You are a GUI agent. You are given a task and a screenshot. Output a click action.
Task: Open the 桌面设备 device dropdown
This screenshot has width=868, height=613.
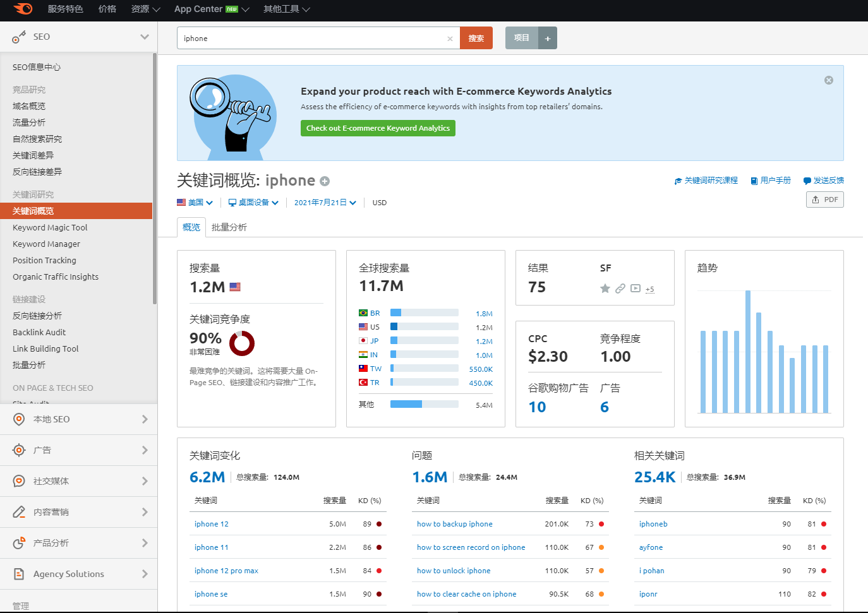click(x=253, y=203)
